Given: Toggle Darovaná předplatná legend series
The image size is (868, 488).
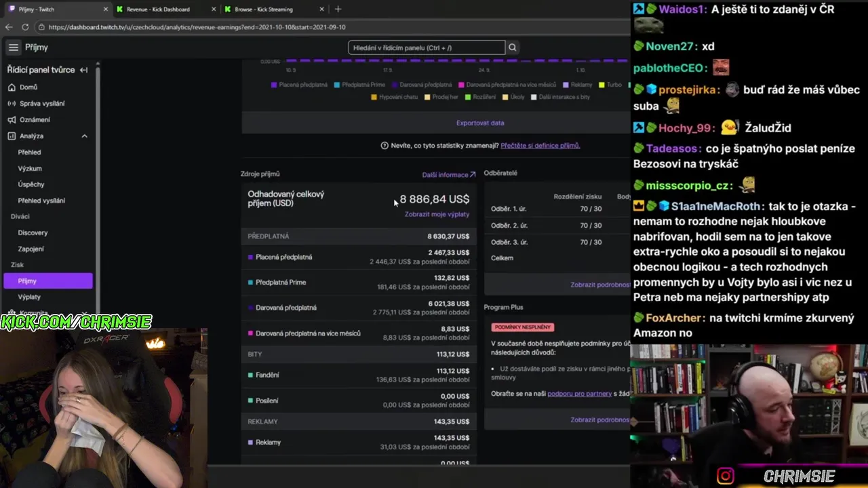Looking at the screenshot, I should pyautogui.click(x=421, y=85).
